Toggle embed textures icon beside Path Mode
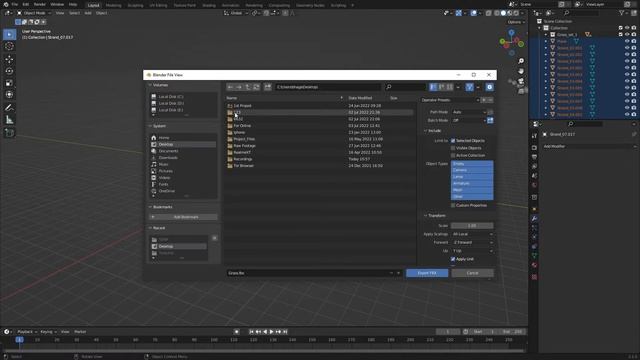The height and width of the screenshot is (360, 640). coord(490,112)
